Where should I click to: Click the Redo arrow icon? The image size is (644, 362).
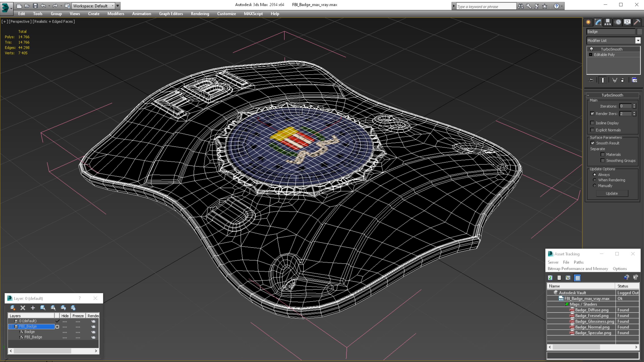tap(55, 6)
